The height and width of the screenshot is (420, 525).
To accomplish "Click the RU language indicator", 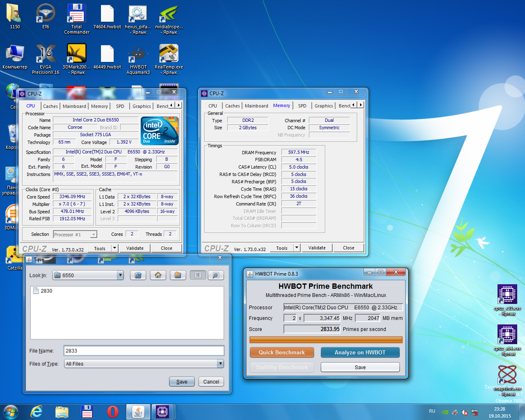I will coord(432,411).
